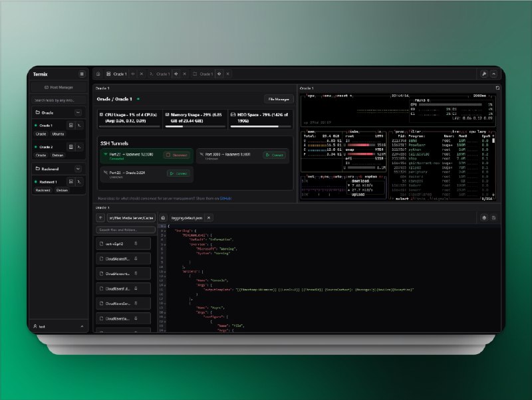Toggle the Termix sidebar menu button

[x=82, y=74]
